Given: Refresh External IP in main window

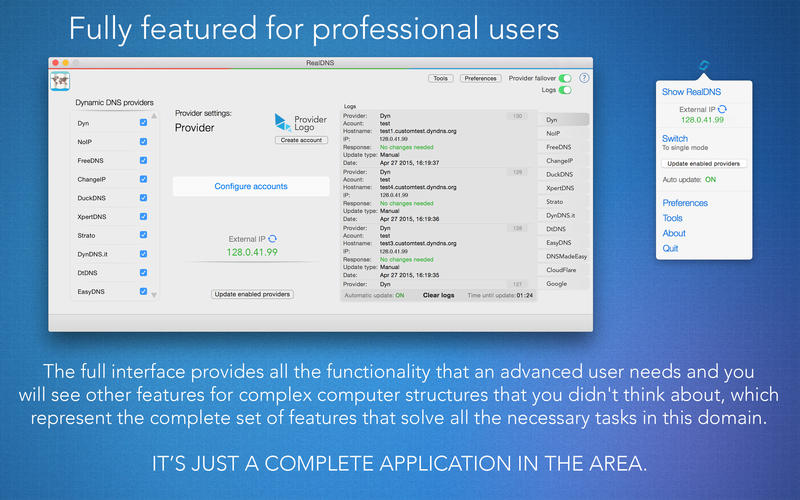Looking at the screenshot, I should point(272,239).
